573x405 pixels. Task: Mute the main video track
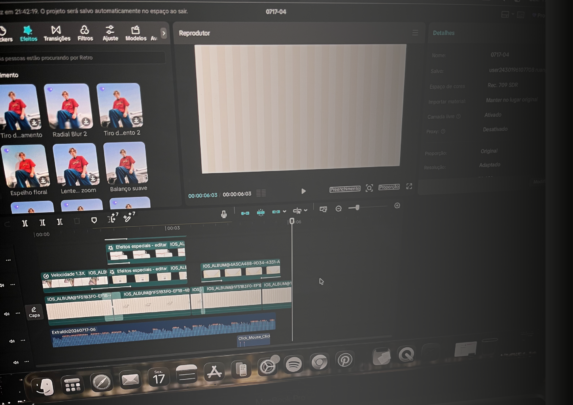(7, 314)
